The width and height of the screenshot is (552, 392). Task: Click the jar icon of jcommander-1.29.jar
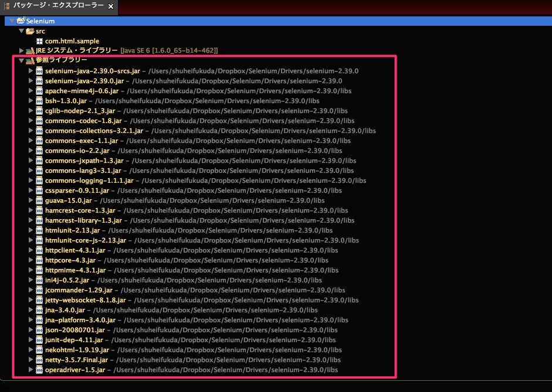pyautogui.click(x=39, y=290)
